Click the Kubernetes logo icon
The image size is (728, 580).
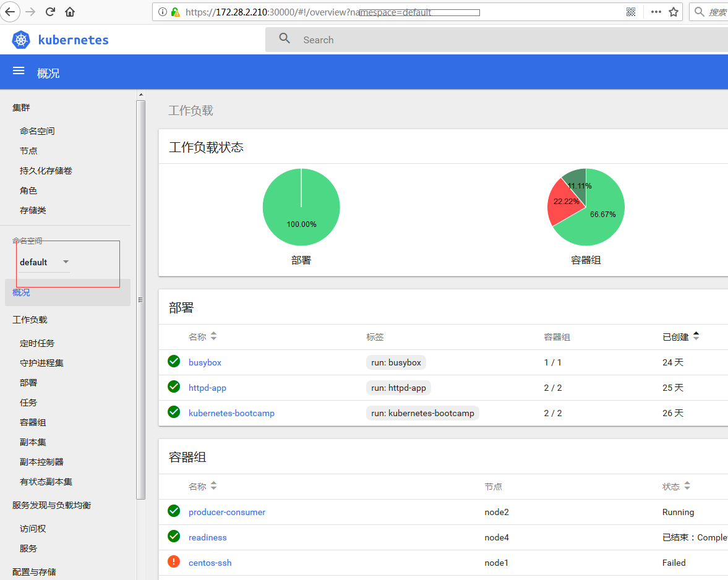[x=21, y=40]
